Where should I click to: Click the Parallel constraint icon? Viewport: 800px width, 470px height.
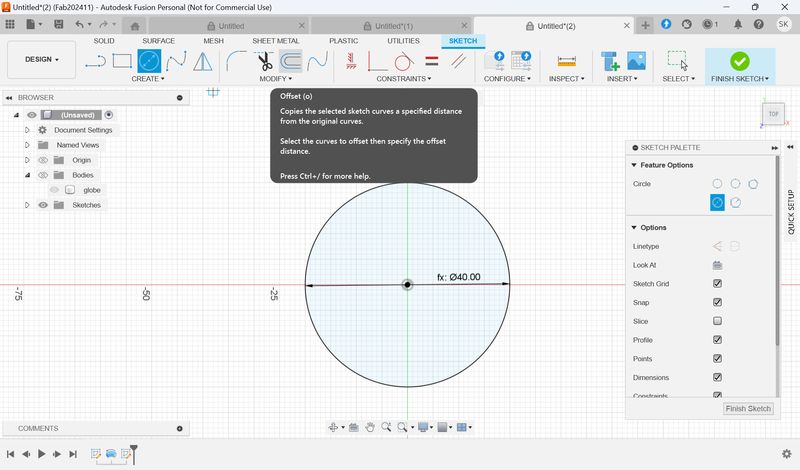point(458,61)
